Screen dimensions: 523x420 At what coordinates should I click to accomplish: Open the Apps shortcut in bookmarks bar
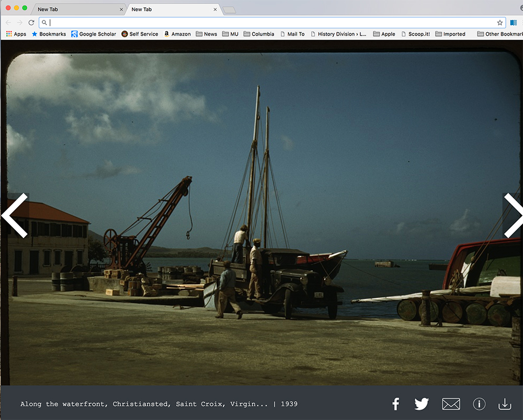click(x=16, y=34)
